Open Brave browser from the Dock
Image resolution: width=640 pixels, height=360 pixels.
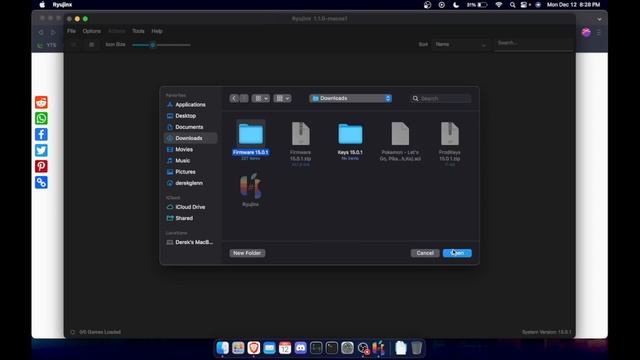(253, 348)
